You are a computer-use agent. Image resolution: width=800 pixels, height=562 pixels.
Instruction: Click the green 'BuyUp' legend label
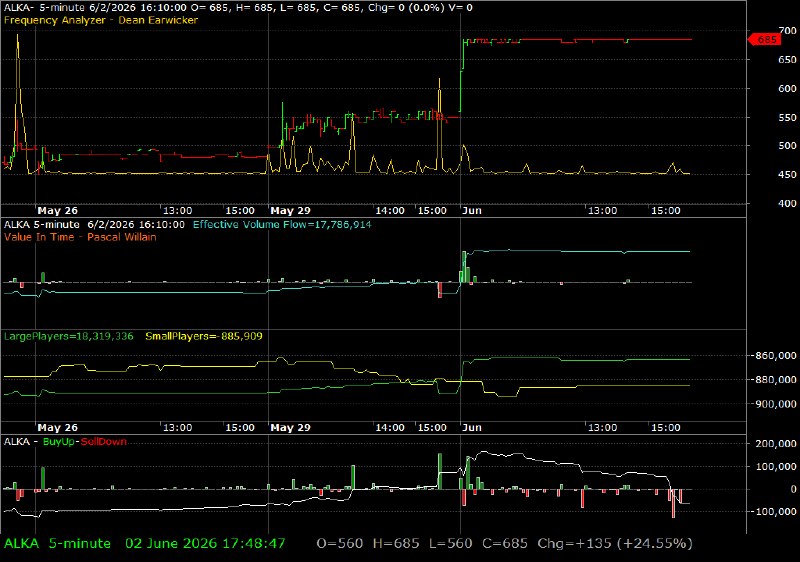[x=59, y=442]
